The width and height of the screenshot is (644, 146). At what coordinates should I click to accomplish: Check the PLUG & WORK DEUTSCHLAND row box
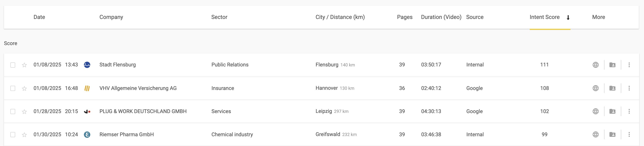pos(13,111)
